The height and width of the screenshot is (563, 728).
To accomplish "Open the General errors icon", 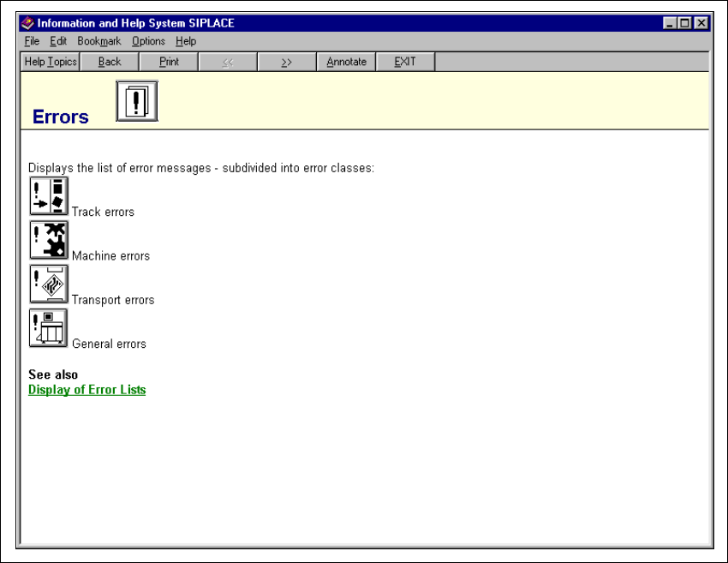I will coord(48,328).
